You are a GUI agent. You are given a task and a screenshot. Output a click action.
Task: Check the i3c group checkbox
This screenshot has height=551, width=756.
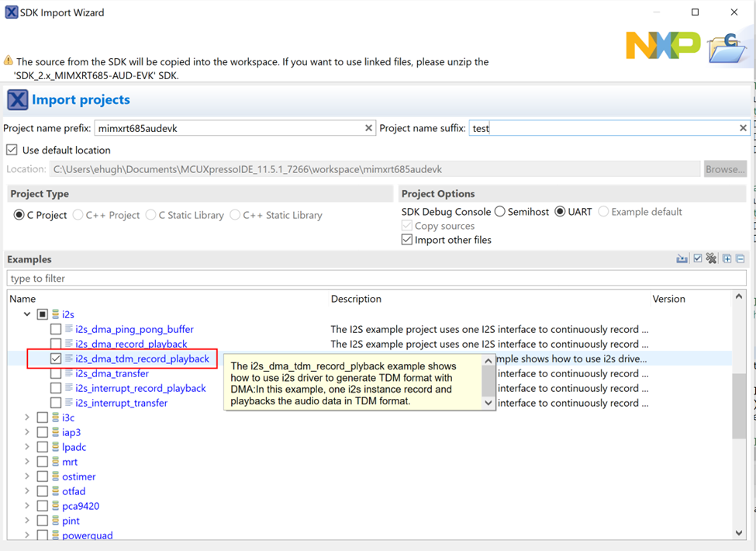[43, 418]
